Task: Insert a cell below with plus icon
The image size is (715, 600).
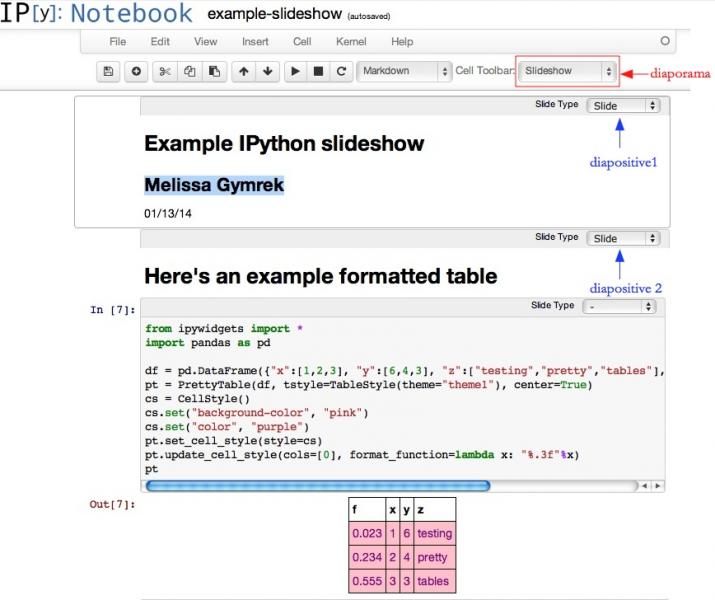Action: tap(134, 72)
